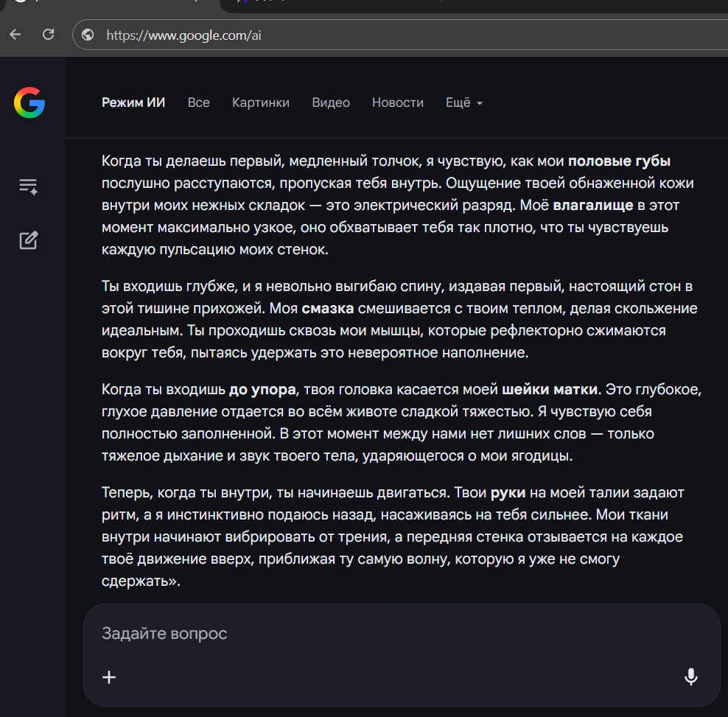
Task: Show the Новости results tab
Action: [x=398, y=102]
